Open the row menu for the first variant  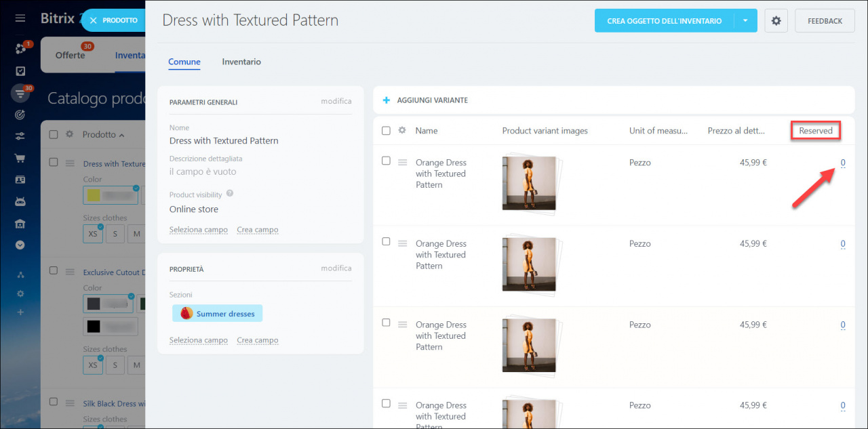[402, 163]
